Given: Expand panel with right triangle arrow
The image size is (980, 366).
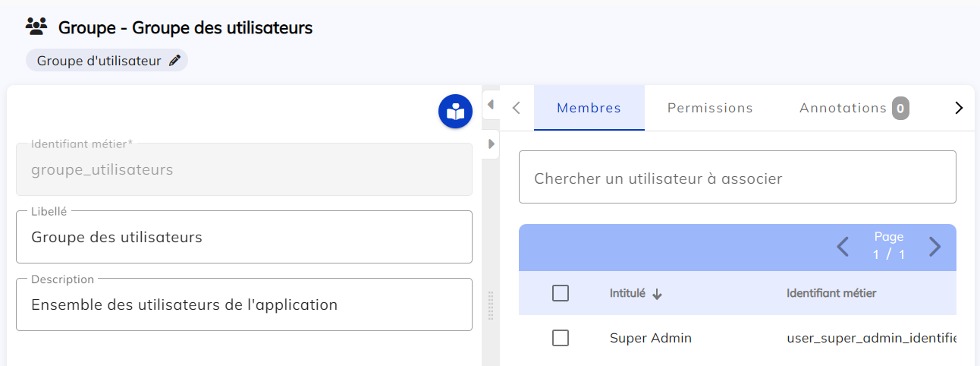Looking at the screenshot, I should (491, 144).
